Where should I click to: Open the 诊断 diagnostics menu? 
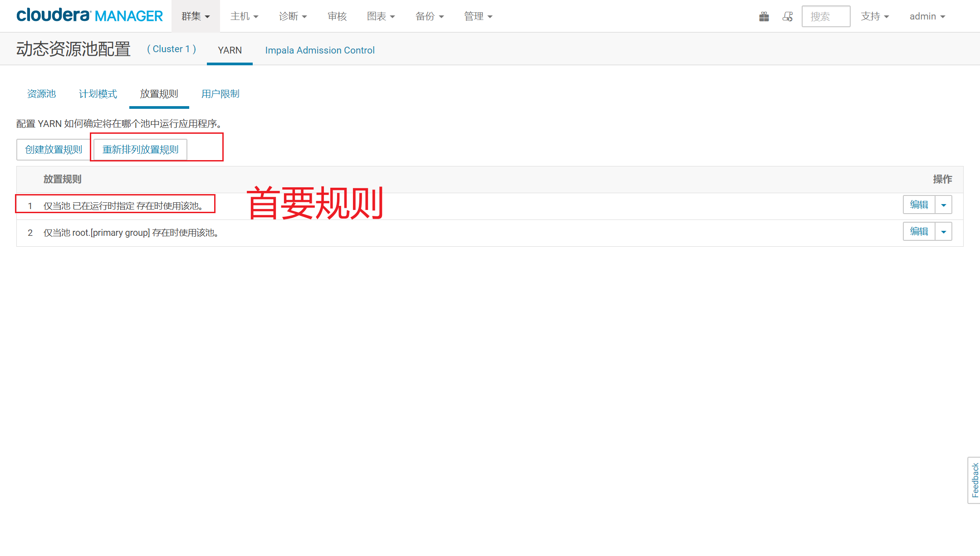[x=293, y=16]
